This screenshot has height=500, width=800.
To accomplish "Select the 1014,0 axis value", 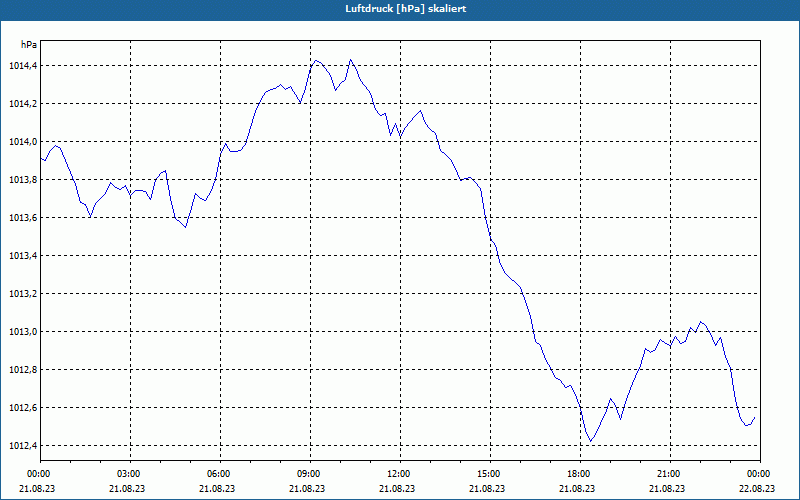I will point(23,142).
